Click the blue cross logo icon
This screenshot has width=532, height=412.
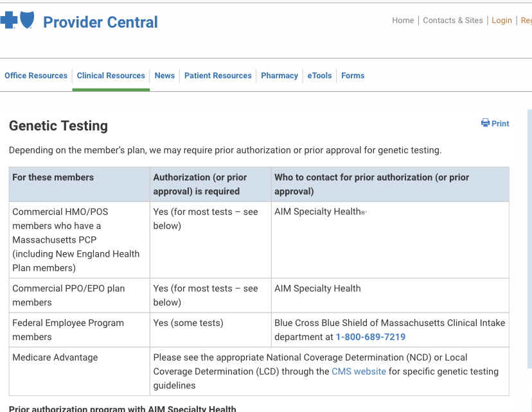tap(8, 21)
